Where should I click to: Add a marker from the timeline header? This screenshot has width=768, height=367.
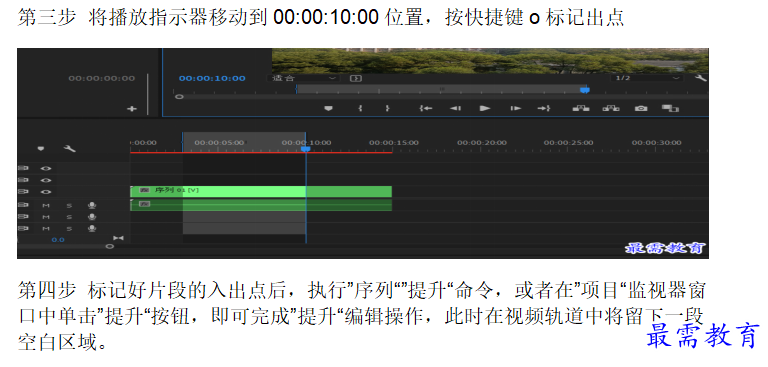click(41, 148)
